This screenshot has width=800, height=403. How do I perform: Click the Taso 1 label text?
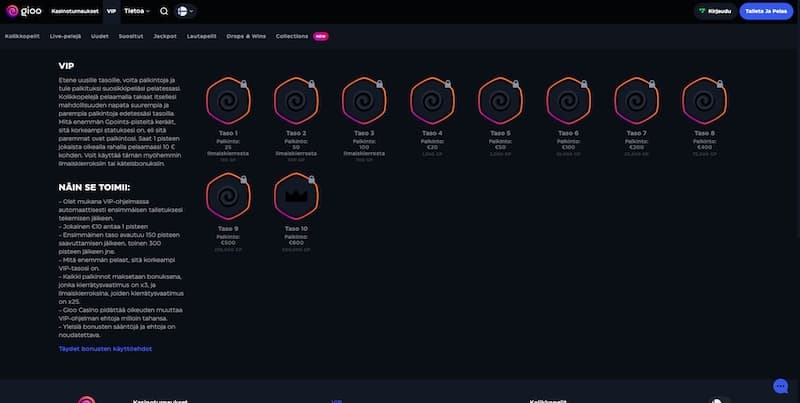coord(228,133)
